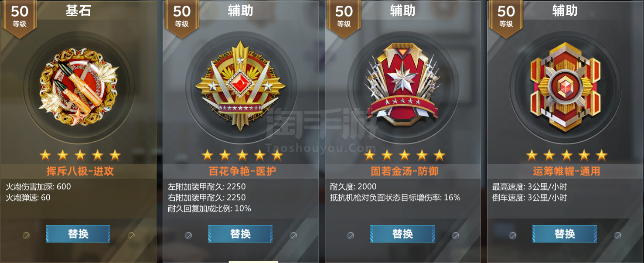The height and width of the screenshot is (263, 644).
Task: Open the 基石 slot header
Action: coord(78,11)
